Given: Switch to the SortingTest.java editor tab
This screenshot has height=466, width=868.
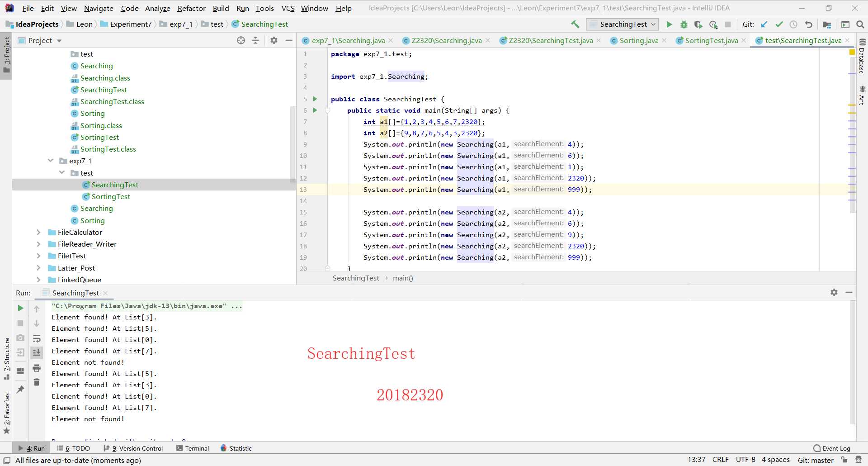Looking at the screenshot, I should [x=711, y=40].
